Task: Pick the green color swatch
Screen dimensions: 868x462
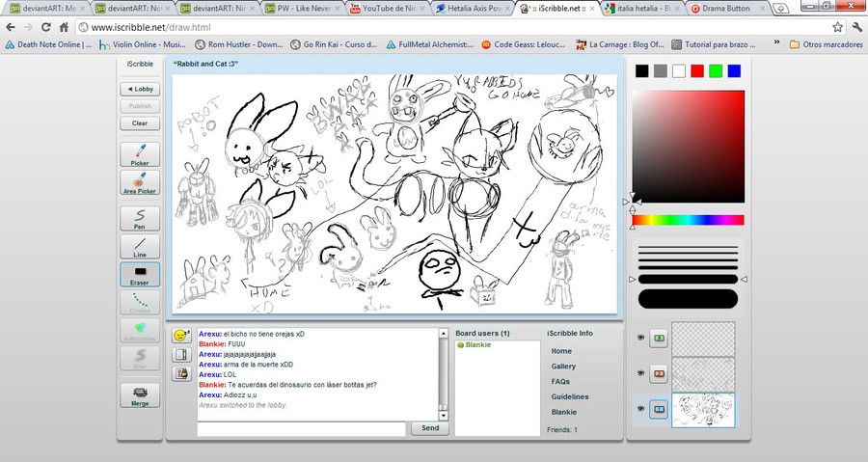Action: point(716,70)
